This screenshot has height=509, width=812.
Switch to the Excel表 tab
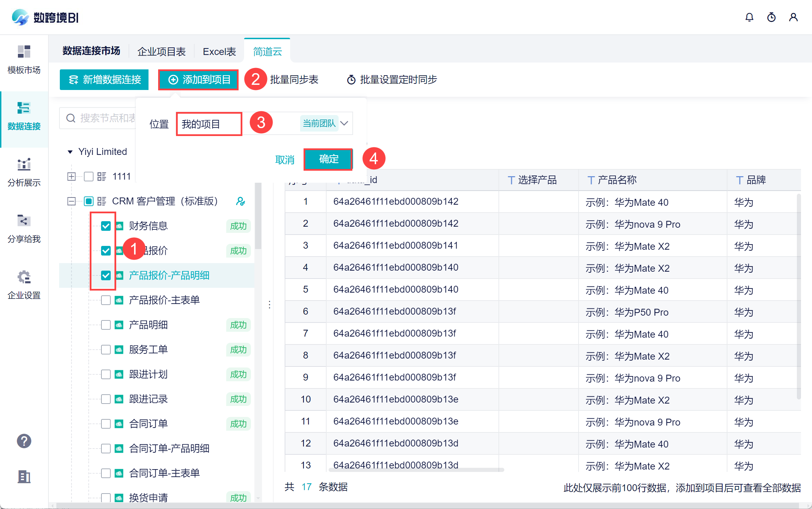click(219, 52)
